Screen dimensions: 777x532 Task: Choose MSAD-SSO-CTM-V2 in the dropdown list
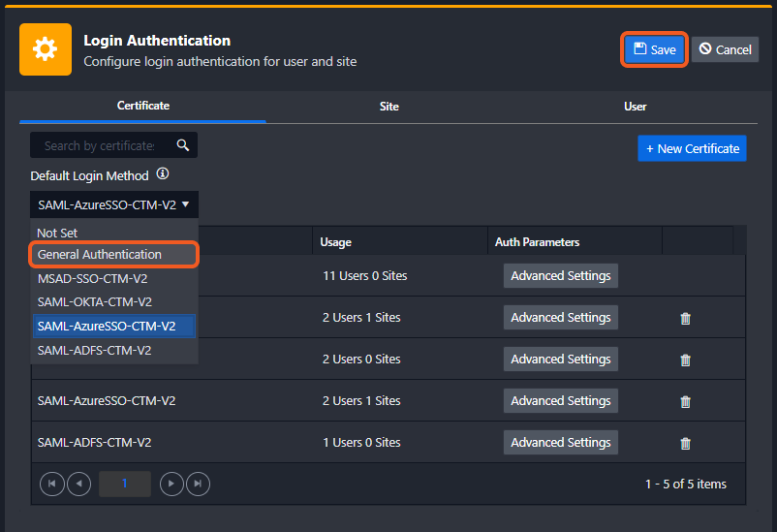[93, 278]
